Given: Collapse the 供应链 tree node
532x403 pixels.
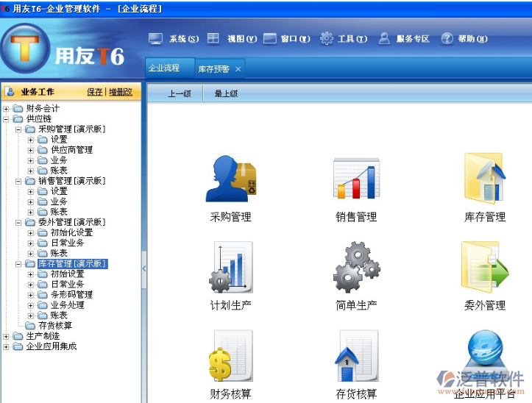Looking at the screenshot, I should (7, 119).
